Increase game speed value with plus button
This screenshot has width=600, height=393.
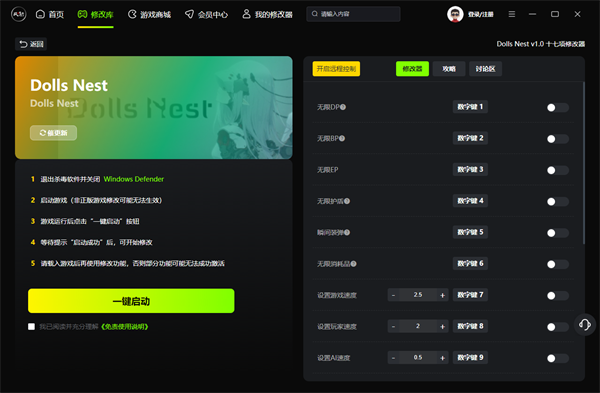pos(442,295)
